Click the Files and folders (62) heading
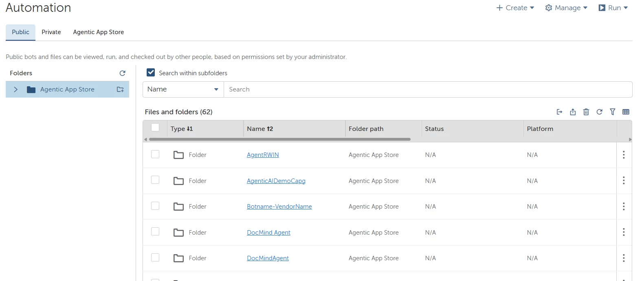Screen dimensions: 644x281 coord(178,112)
